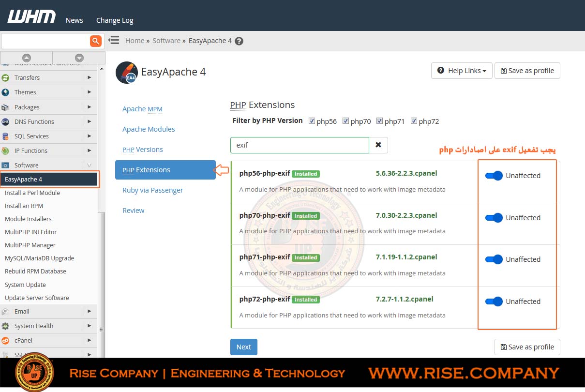Clear the exif search filter with X

point(378,145)
